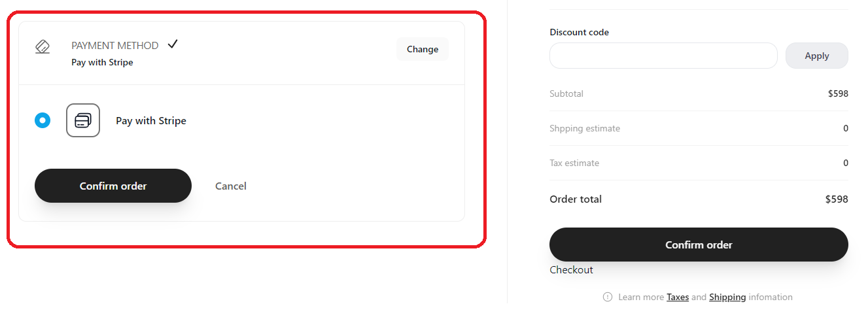Apply the discount code
This screenshot has width=868, height=323.
[x=817, y=56]
